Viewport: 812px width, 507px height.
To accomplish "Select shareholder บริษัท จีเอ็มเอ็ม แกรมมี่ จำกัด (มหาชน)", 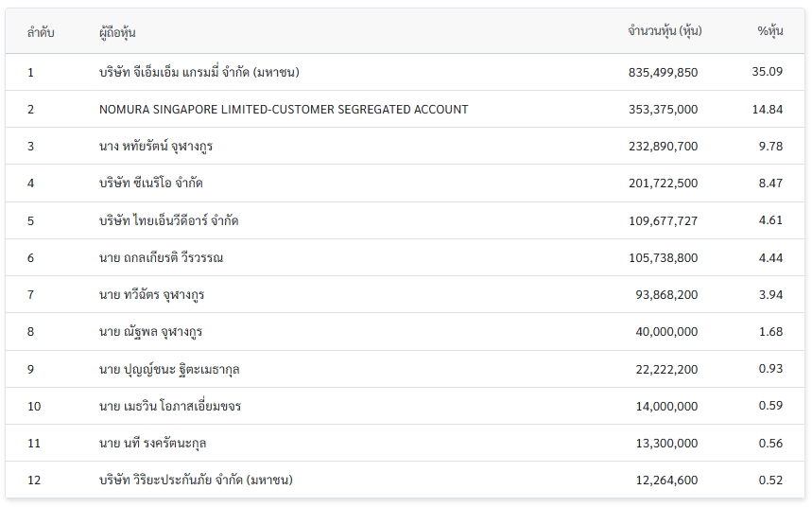I will click(x=199, y=72).
